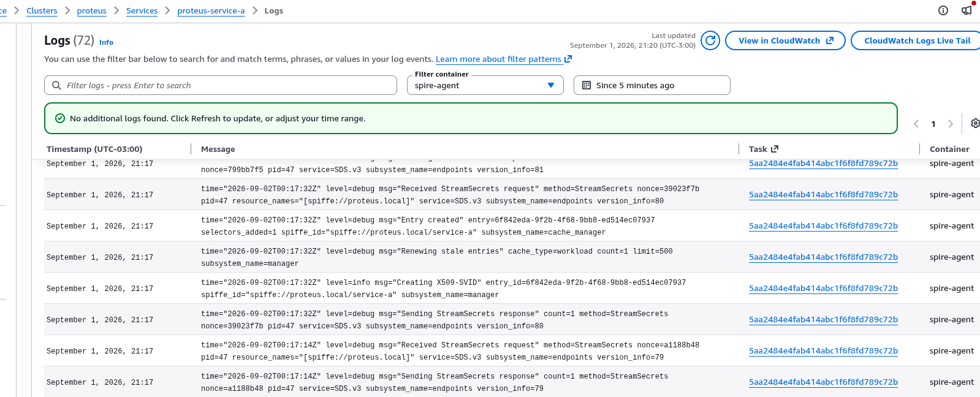This screenshot has width=980, height=397.
Task: Select the Creating X509-SVID log message
Action: [444, 289]
